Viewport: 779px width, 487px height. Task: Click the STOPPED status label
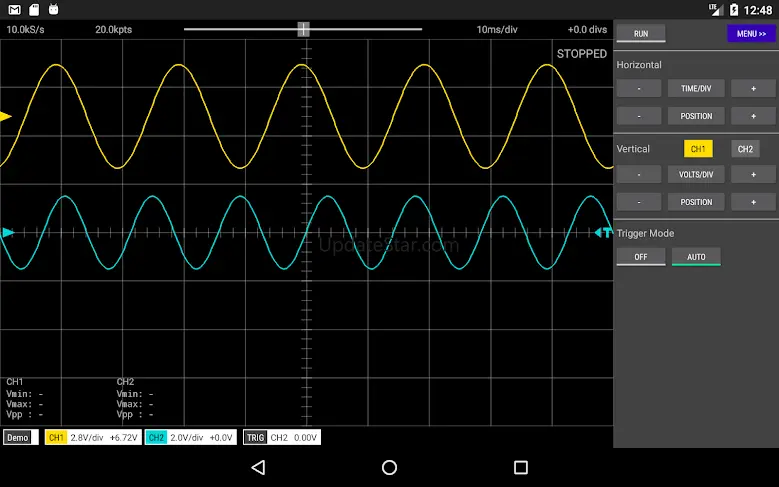pyautogui.click(x=582, y=54)
